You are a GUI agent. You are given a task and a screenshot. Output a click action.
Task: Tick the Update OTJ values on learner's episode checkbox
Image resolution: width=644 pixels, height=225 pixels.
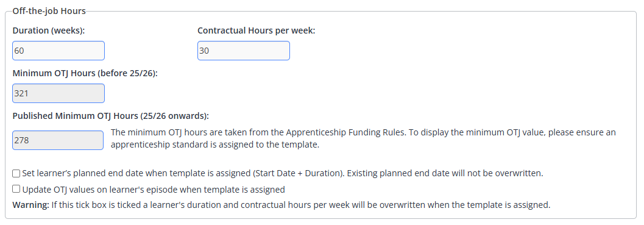[x=16, y=189]
